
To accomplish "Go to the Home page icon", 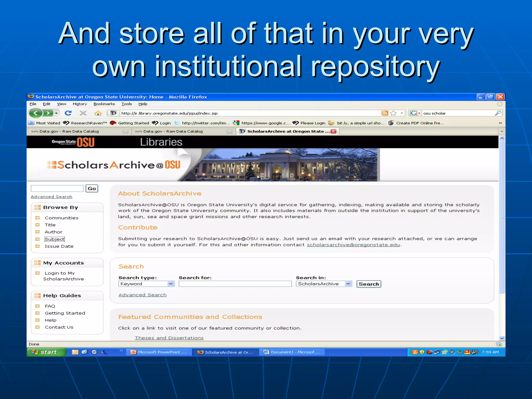I will [x=98, y=113].
